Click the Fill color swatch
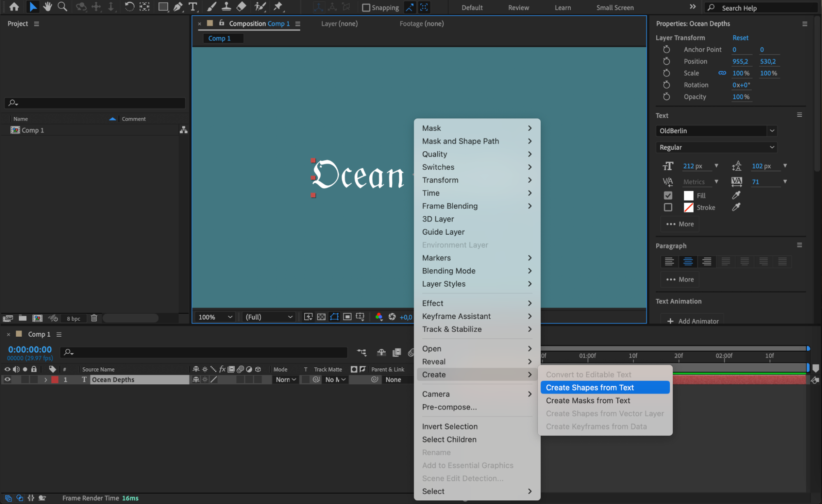This screenshot has height=504, width=822. (688, 195)
